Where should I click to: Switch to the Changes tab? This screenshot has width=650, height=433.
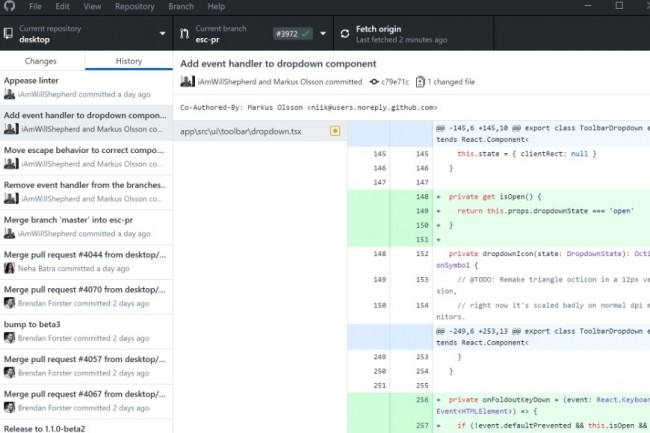(41, 61)
